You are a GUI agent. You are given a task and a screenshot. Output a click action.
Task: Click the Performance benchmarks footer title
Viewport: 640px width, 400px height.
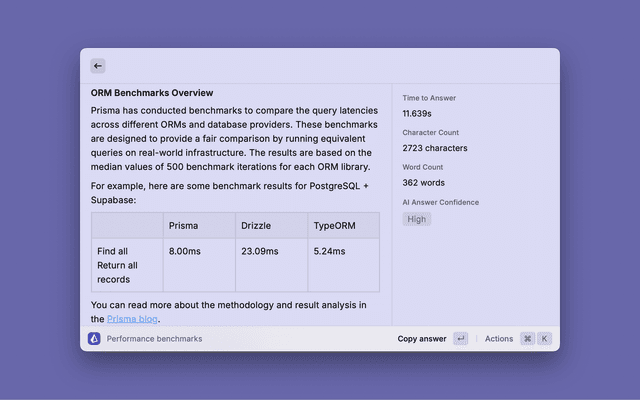coord(154,339)
